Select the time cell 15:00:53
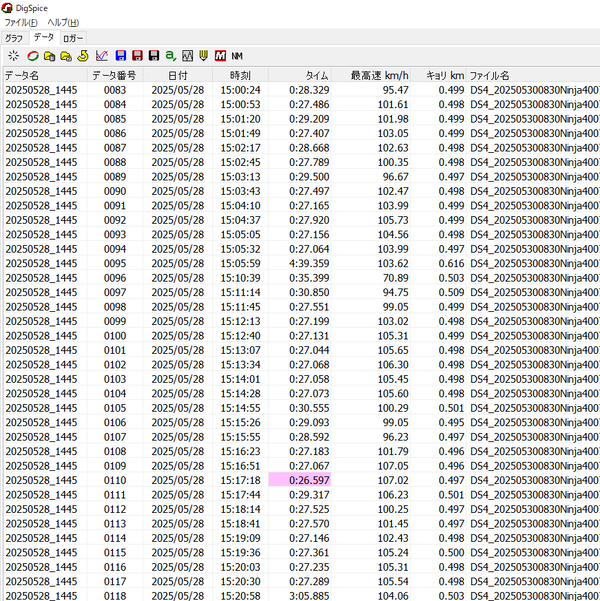600x601 pixels. tap(240, 104)
